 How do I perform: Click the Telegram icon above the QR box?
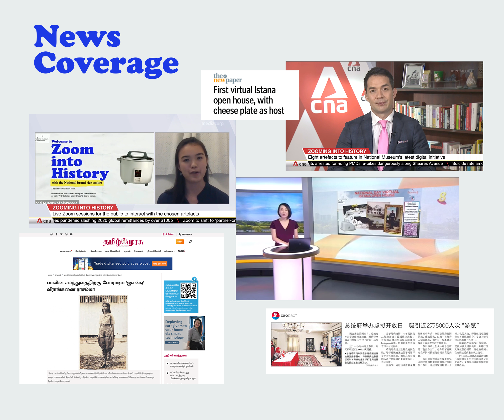[194, 279]
